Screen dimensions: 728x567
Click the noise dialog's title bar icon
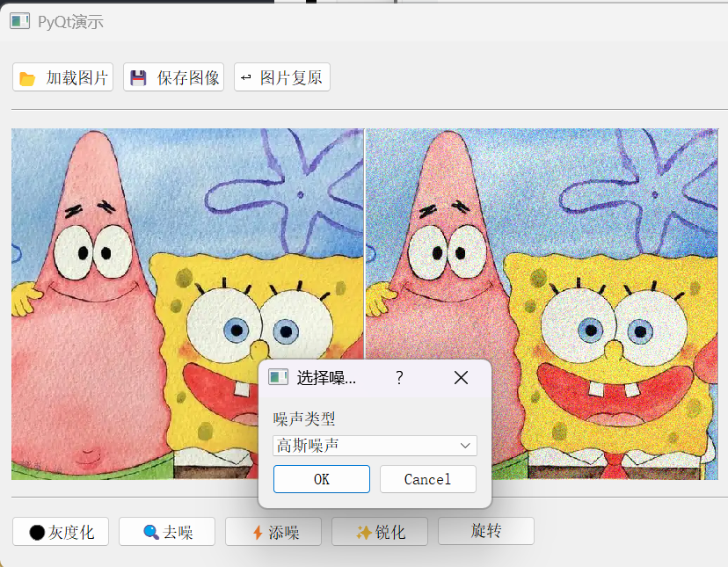[279, 377]
